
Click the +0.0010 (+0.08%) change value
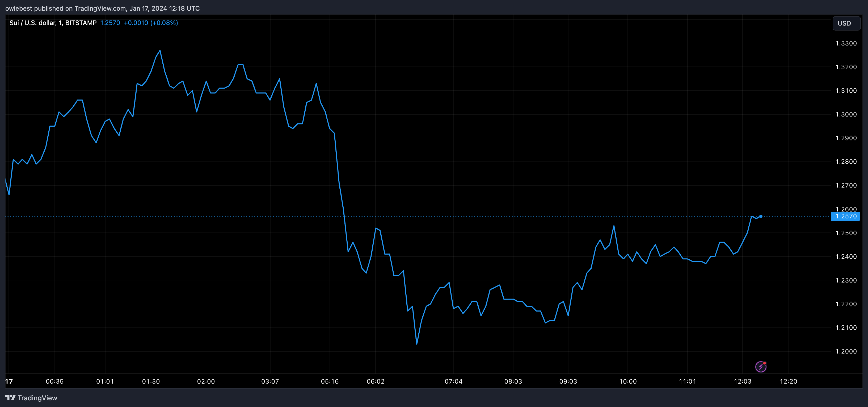click(151, 23)
